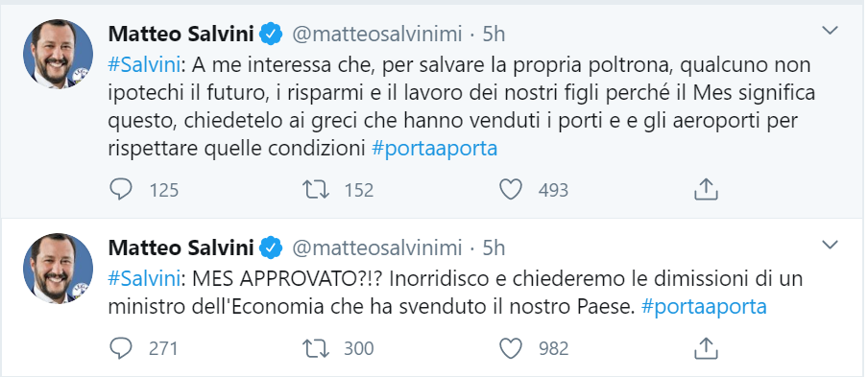Open the first tweet's chevron menu
Viewport: 868px width, 377px height.
[x=830, y=31]
